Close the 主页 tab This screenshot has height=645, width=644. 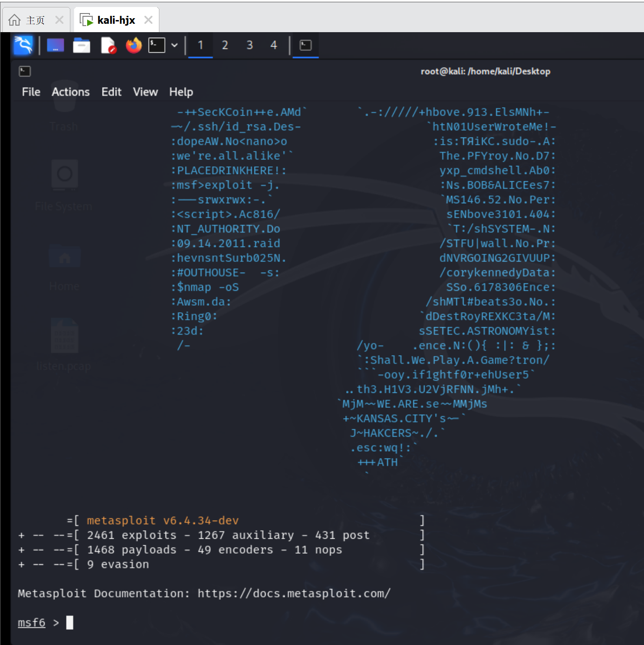tap(59, 20)
